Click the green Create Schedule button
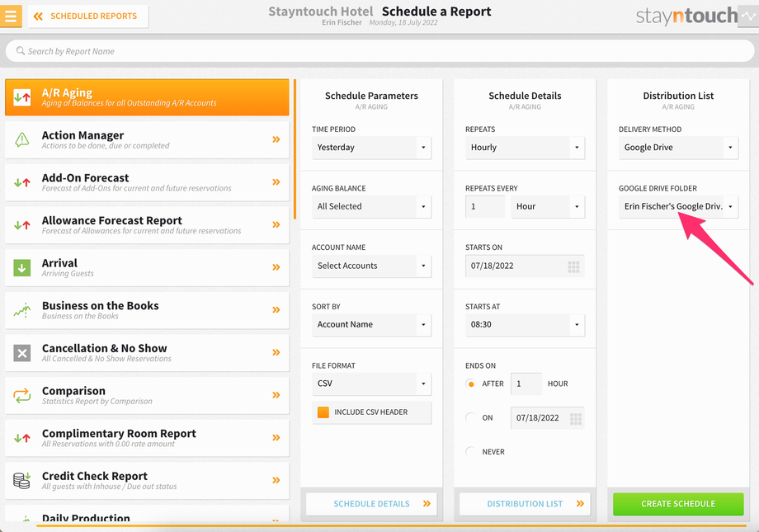 [678, 504]
